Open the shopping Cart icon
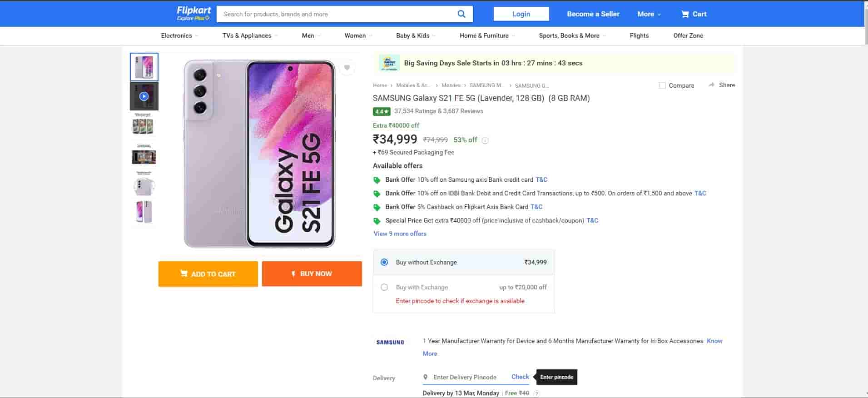The height and width of the screenshot is (398, 868). (685, 14)
